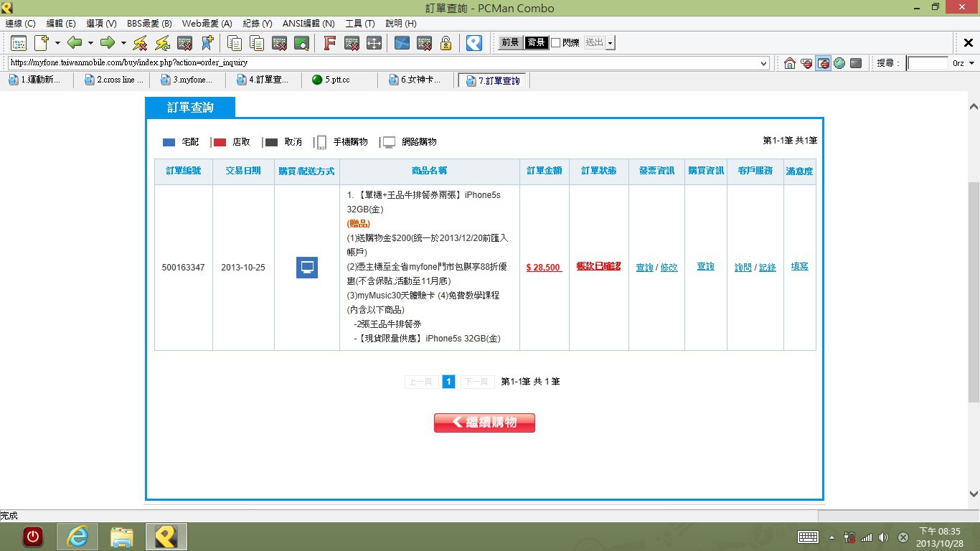The height and width of the screenshot is (551, 980).
Task: Click the four-arrow fullscreen icon
Action: (x=374, y=43)
